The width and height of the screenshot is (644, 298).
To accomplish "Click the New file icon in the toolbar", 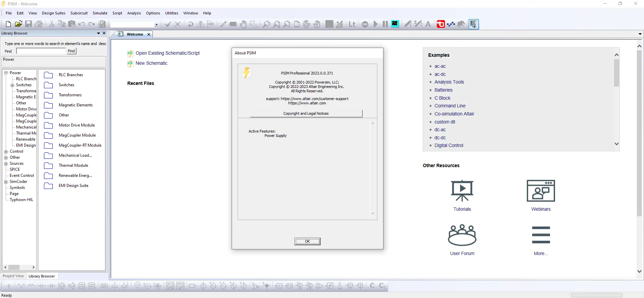I will (x=8, y=24).
